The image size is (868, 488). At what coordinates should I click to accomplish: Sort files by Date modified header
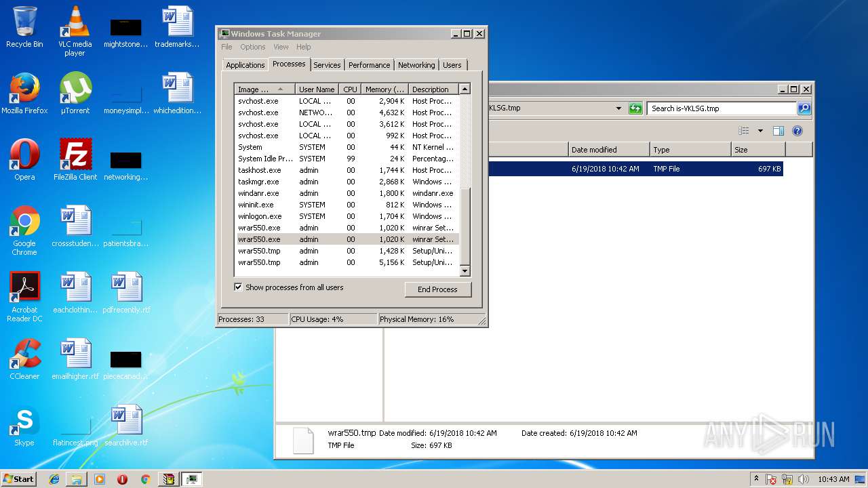[608, 150]
